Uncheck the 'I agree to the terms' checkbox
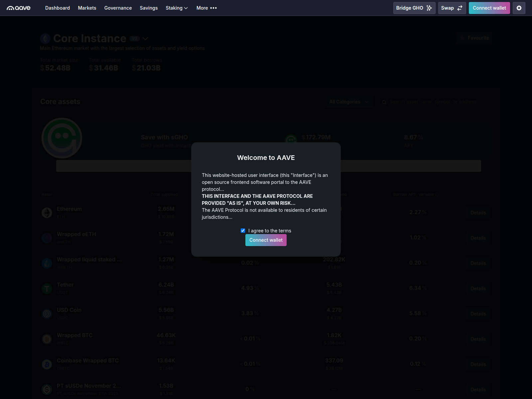 [x=243, y=230]
